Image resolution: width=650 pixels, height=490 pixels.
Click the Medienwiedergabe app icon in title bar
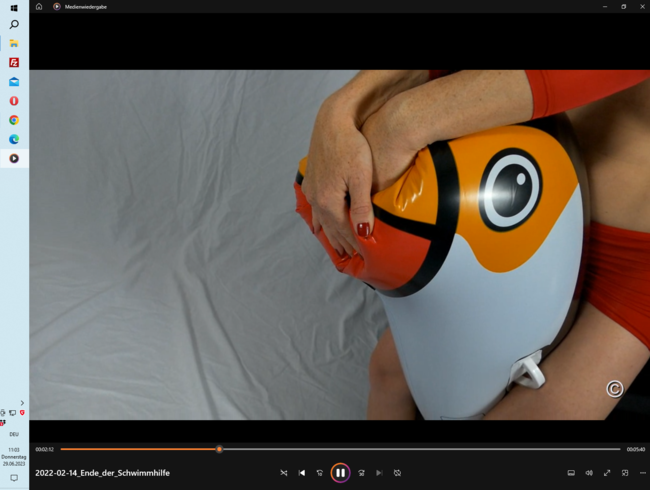pyautogui.click(x=57, y=7)
